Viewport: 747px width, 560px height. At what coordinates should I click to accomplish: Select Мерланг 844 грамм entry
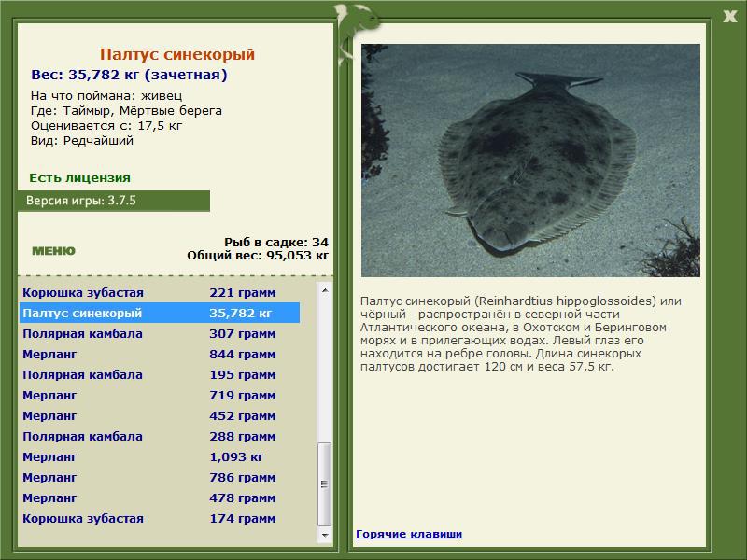[160, 354]
